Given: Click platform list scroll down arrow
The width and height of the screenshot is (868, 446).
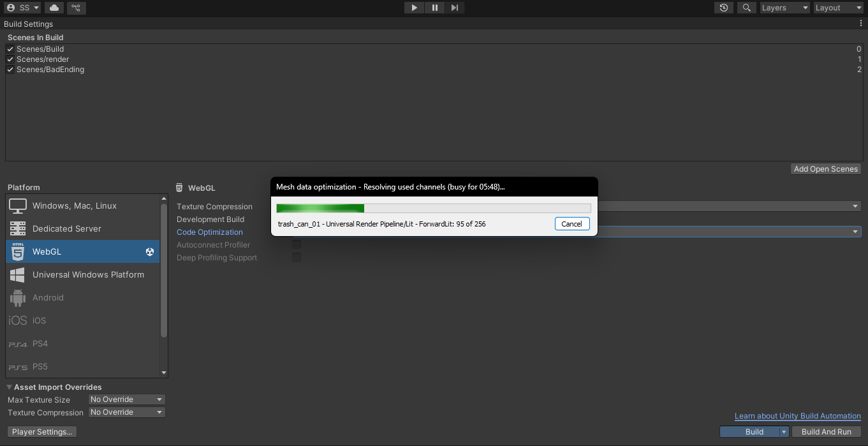Looking at the screenshot, I should point(164,373).
